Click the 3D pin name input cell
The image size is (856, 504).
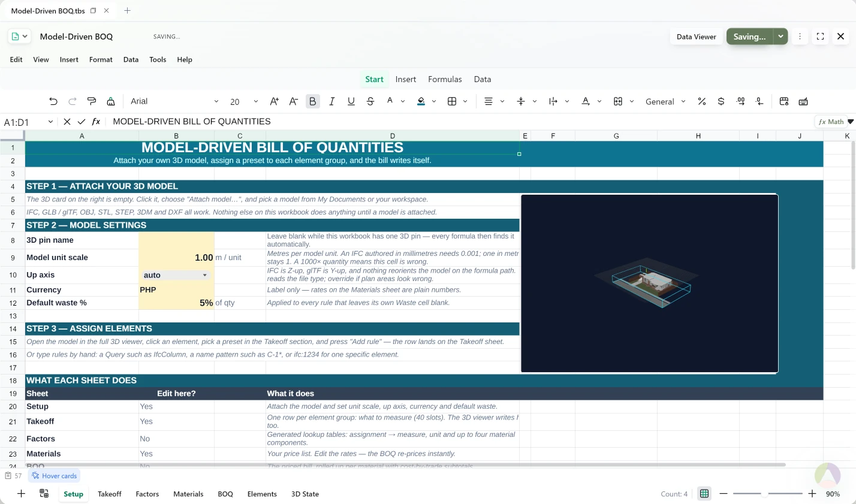tap(176, 240)
